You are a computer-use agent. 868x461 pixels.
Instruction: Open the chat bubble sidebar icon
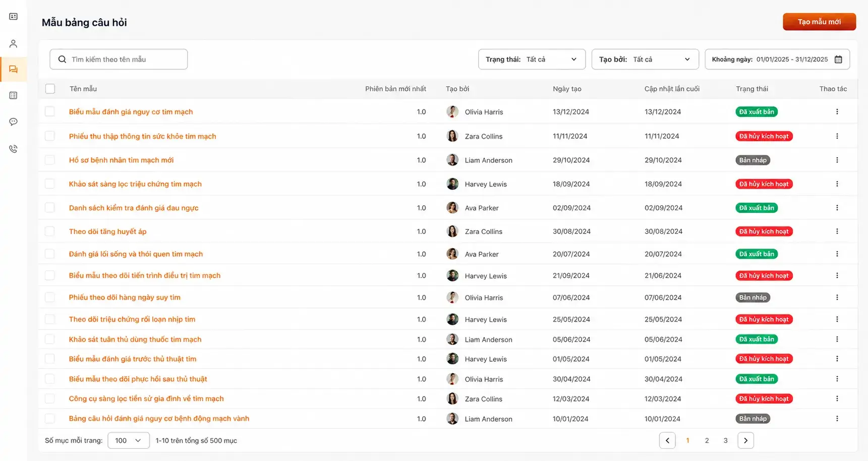click(x=14, y=122)
